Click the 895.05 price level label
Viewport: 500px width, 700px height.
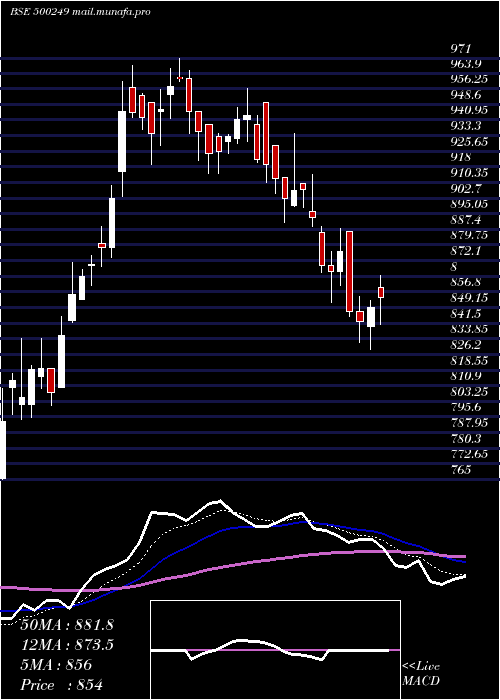point(468,204)
